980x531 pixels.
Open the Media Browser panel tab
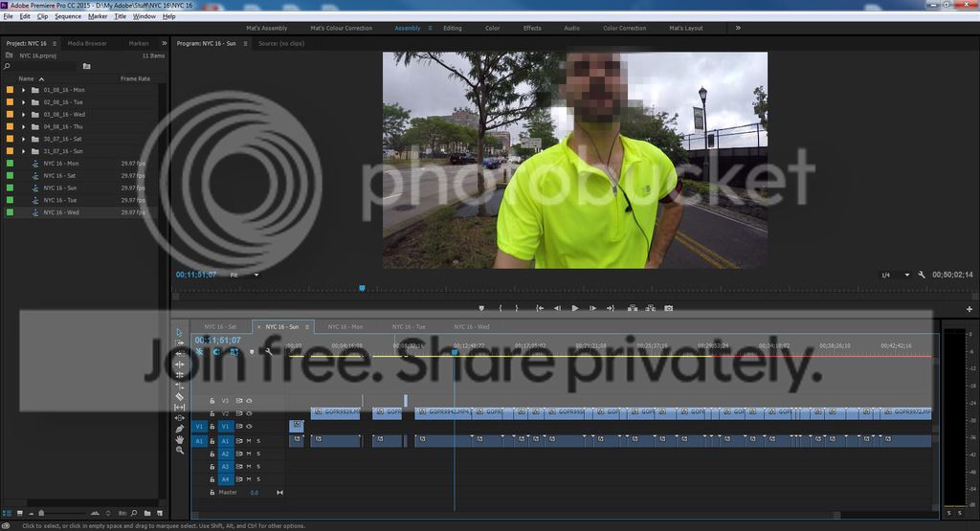pyautogui.click(x=87, y=43)
